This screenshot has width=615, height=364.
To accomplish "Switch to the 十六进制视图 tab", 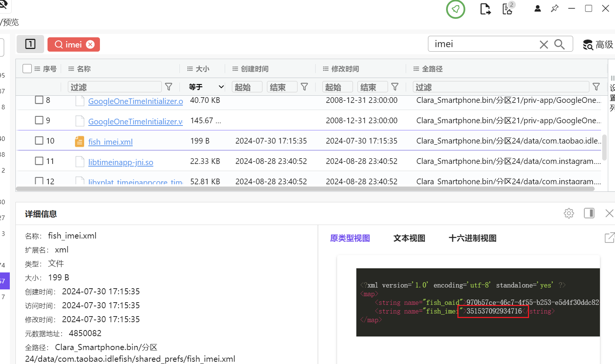I will coord(472,238).
